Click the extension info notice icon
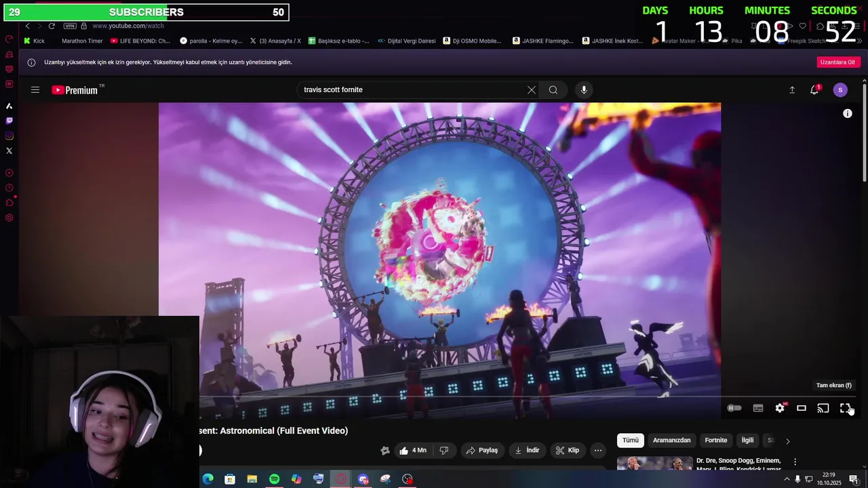868x488 pixels. (x=31, y=62)
